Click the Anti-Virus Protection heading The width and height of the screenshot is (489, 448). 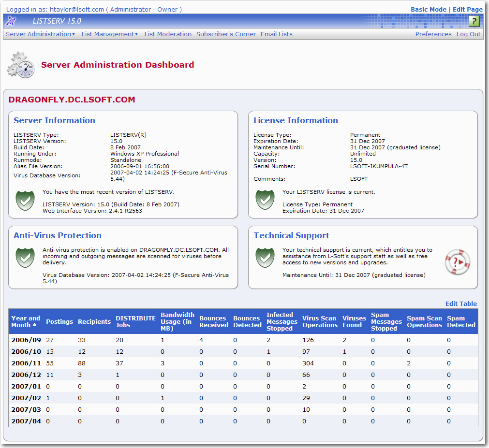point(58,235)
